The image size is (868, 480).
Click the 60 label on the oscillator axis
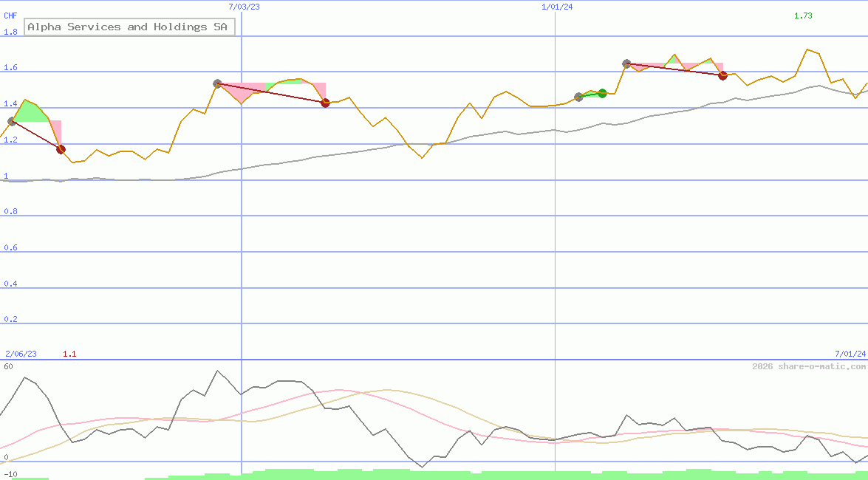8,366
